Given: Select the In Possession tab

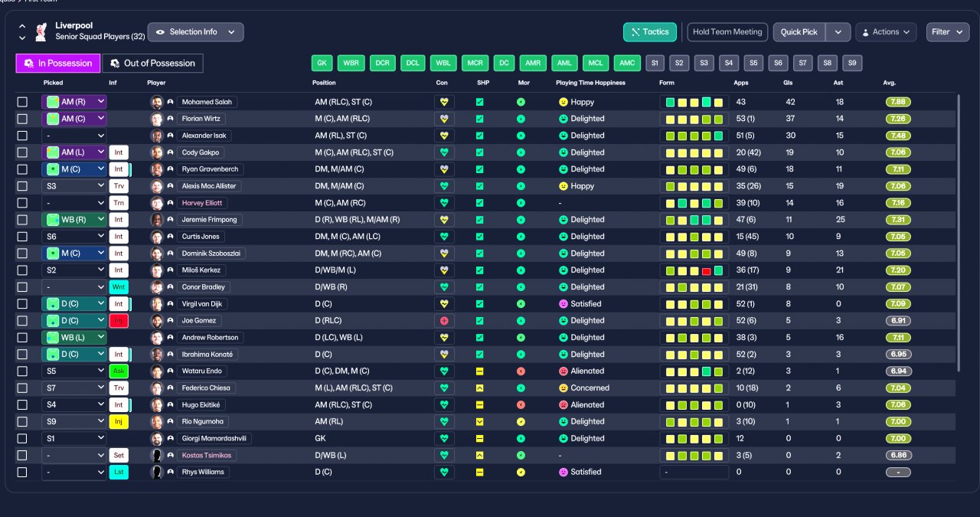Looking at the screenshot, I should [x=58, y=63].
